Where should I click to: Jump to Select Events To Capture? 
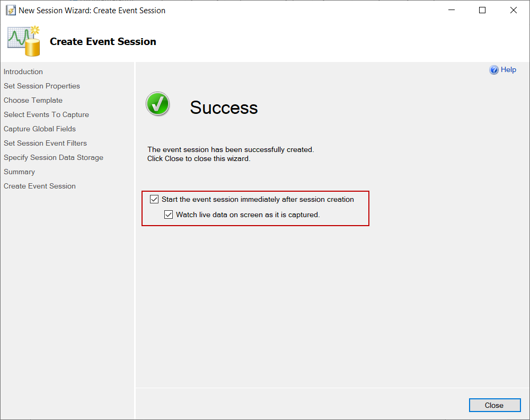click(46, 114)
